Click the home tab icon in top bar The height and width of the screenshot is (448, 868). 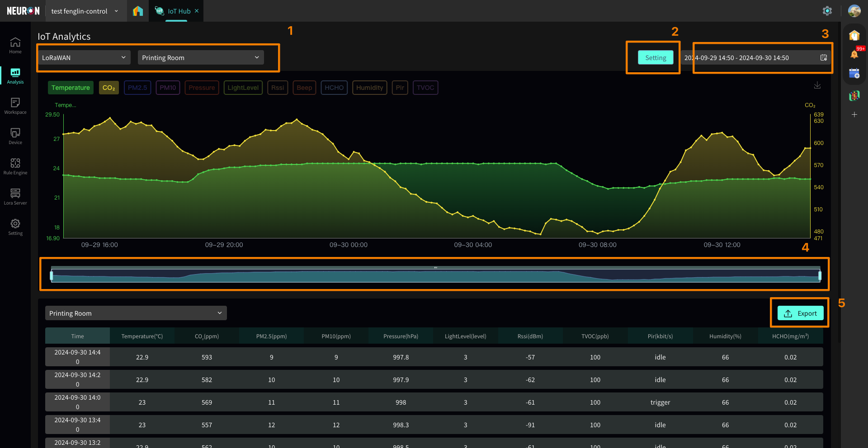click(x=138, y=11)
